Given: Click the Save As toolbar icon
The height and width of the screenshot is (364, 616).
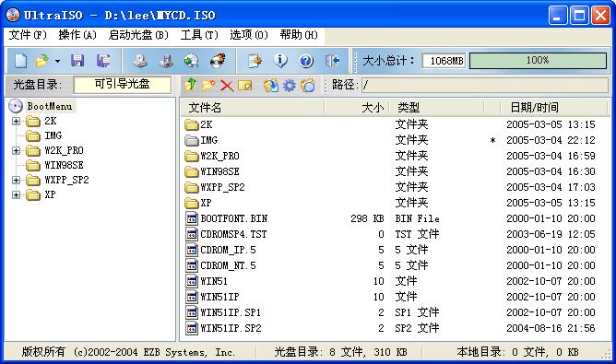Looking at the screenshot, I should pyautogui.click(x=103, y=61).
